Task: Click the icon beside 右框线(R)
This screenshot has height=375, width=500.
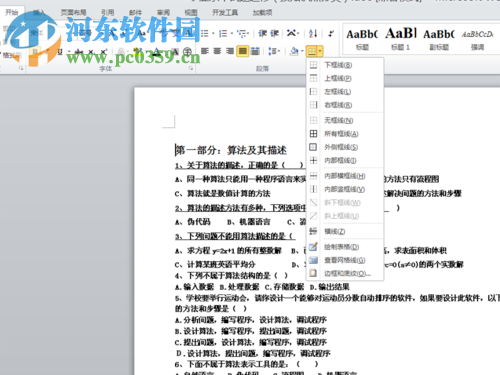Action: coord(313,105)
